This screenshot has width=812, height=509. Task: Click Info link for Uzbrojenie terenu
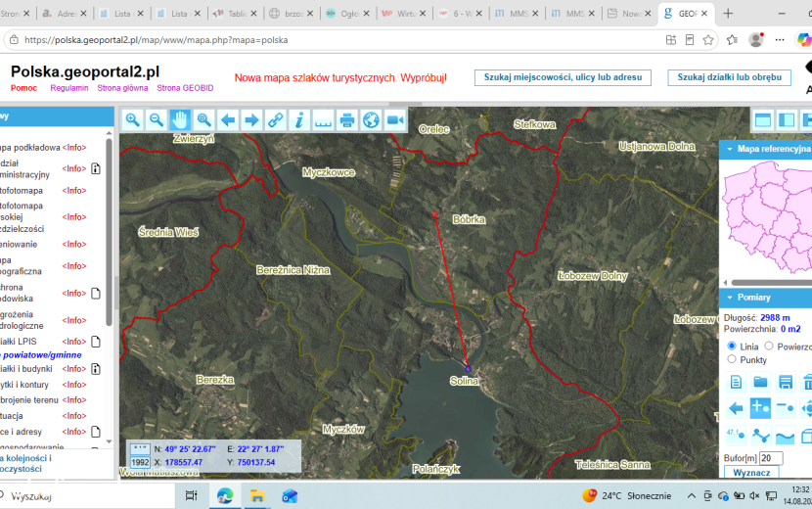click(74, 400)
